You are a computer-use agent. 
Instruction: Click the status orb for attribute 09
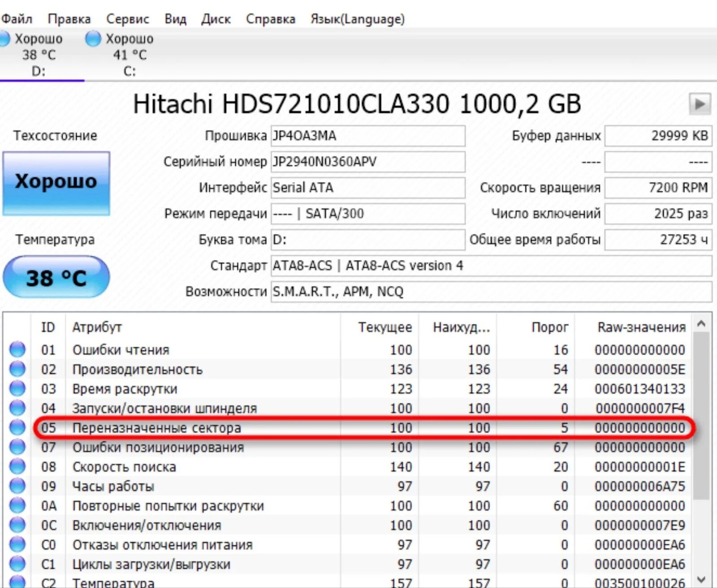[x=17, y=486]
